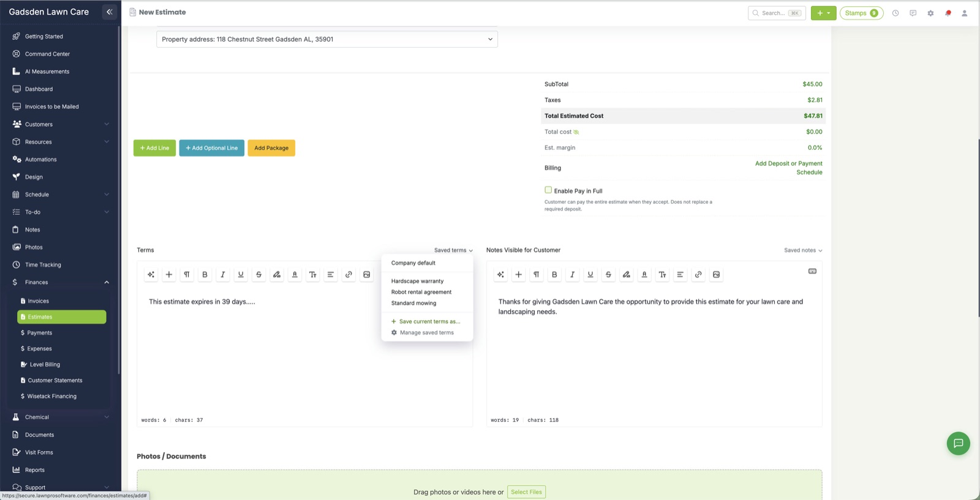Open the Saved notes dropdown
Viewport: 980px width, 500px height.
[803, 250]
